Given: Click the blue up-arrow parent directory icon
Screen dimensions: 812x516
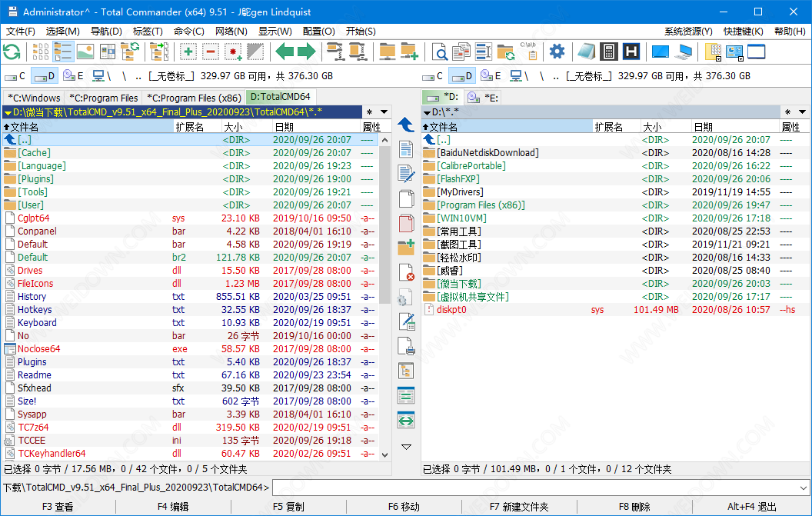Looking at the screenshot, I should [x=406, y=125].
